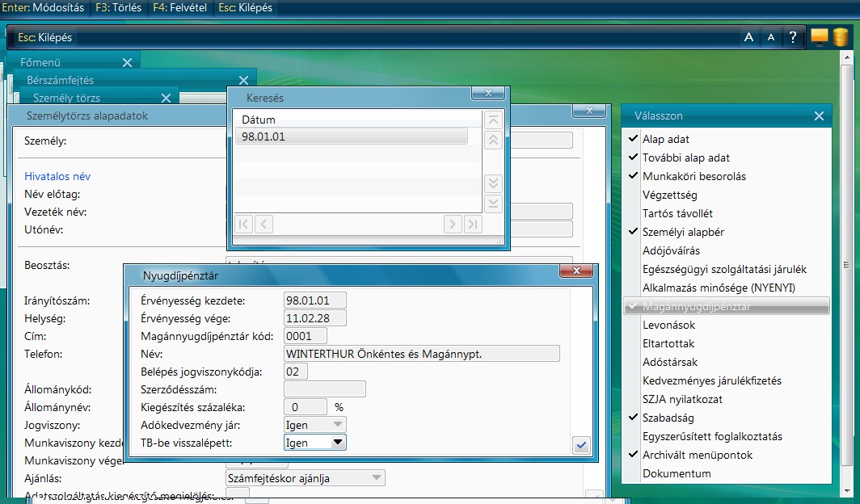Select Tartós távollét menu item
860x504 pixels.
(726, 214)
